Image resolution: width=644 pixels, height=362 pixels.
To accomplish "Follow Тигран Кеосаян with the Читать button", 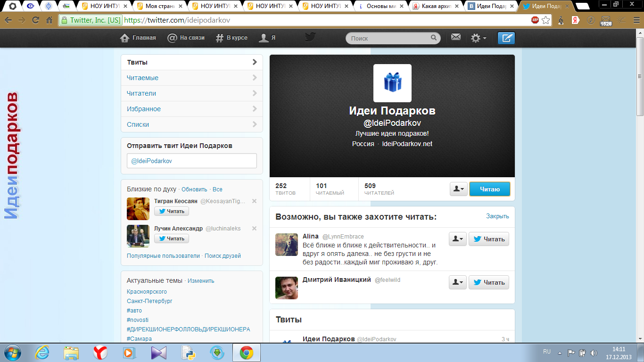I will click(172, 211).
